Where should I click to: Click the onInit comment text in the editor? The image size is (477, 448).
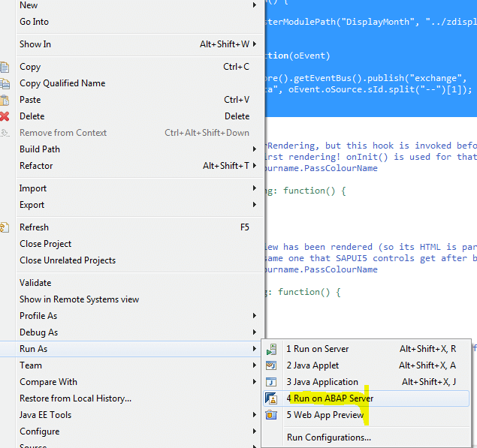click(x=368, y=157)
